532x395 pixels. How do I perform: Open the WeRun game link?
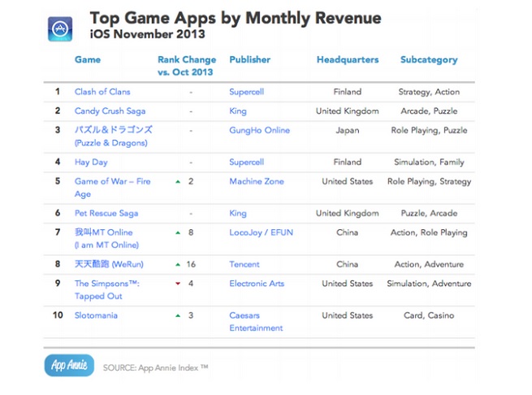[109, 264]
